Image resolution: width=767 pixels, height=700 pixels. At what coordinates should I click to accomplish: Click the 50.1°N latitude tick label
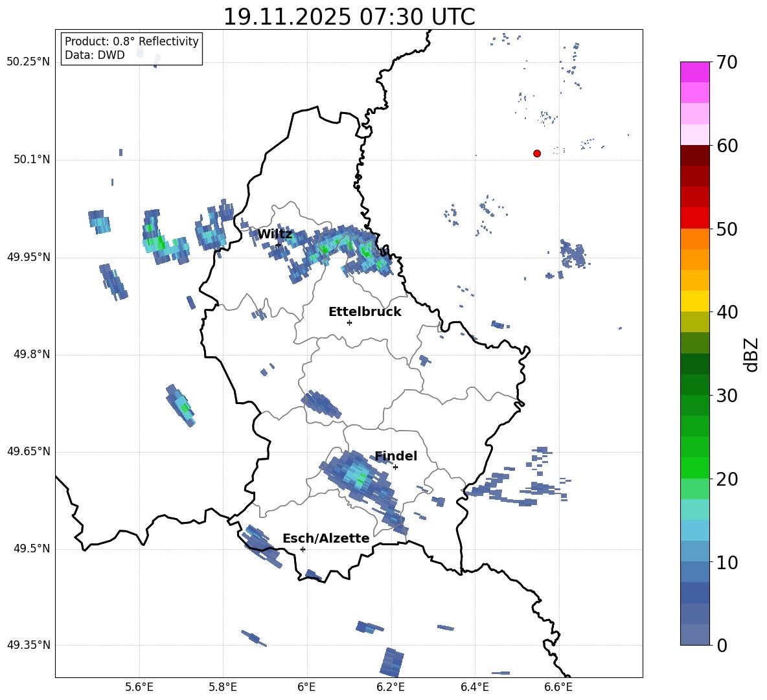tap(32, 160)
